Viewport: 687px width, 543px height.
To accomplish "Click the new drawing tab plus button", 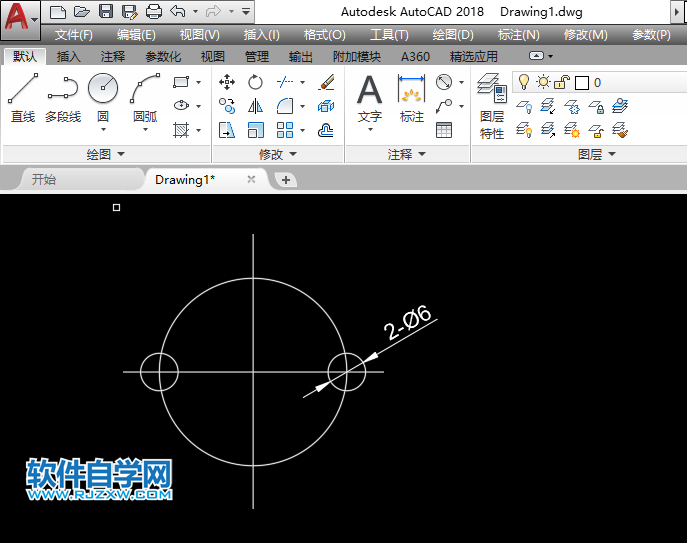I will 286,180.
